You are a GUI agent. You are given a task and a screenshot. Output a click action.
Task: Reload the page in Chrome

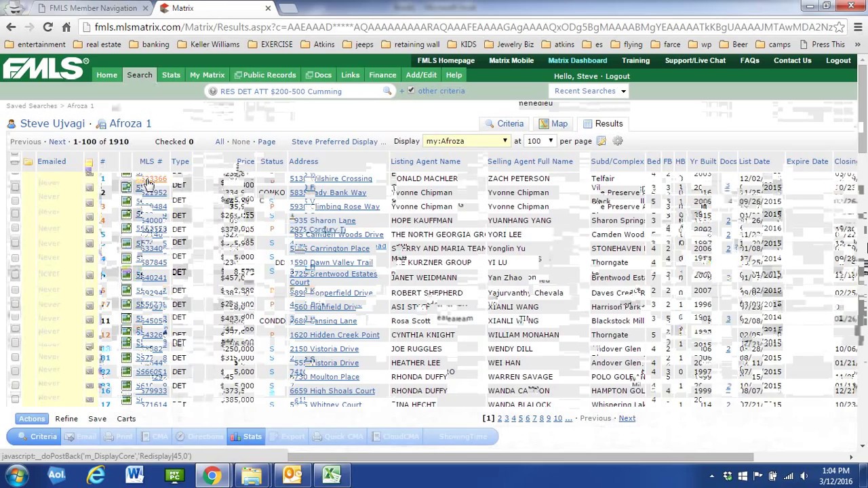pos(47,27)
